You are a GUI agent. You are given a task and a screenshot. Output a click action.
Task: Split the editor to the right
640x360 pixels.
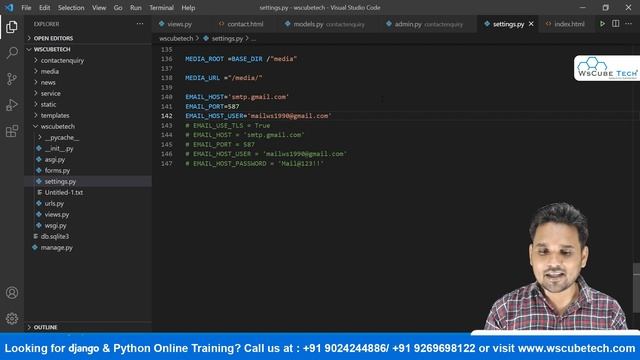point(616,24)
